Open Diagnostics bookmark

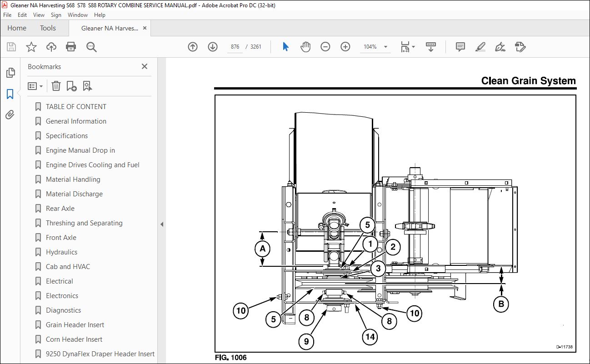(x=63, y=310)
